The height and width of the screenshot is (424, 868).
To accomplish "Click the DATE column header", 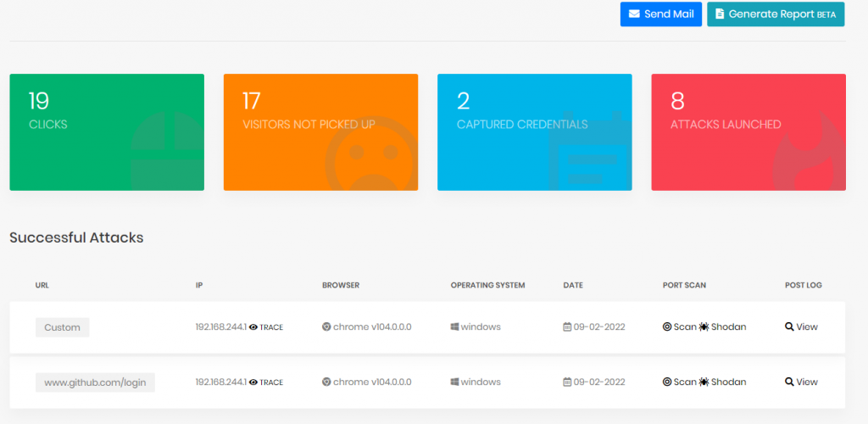I will point(573,286).
